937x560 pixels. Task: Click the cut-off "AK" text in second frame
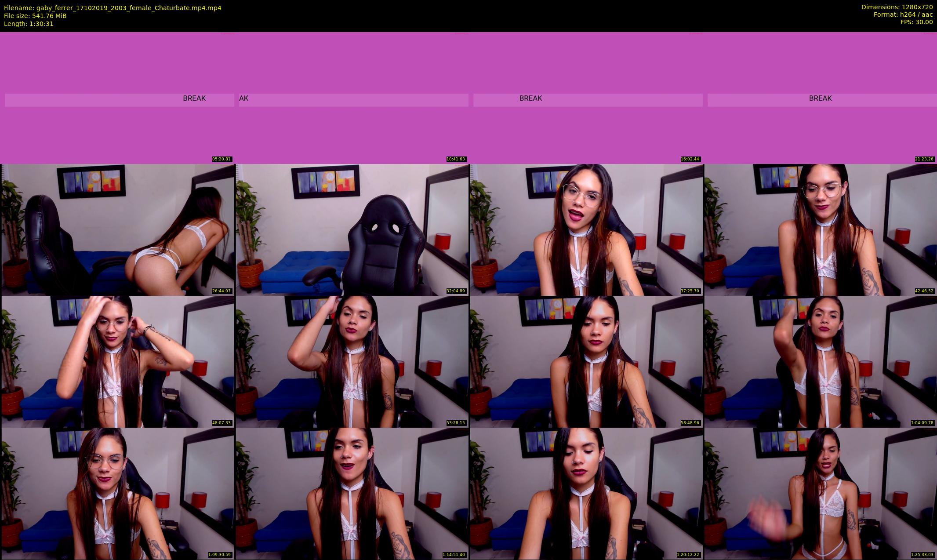(244, 98)
